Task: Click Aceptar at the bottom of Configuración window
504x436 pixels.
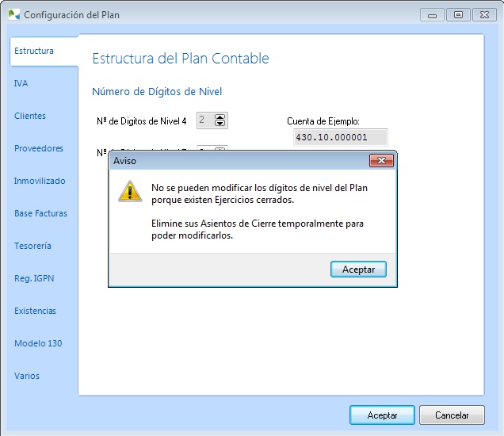Action: tap(382, 415)
